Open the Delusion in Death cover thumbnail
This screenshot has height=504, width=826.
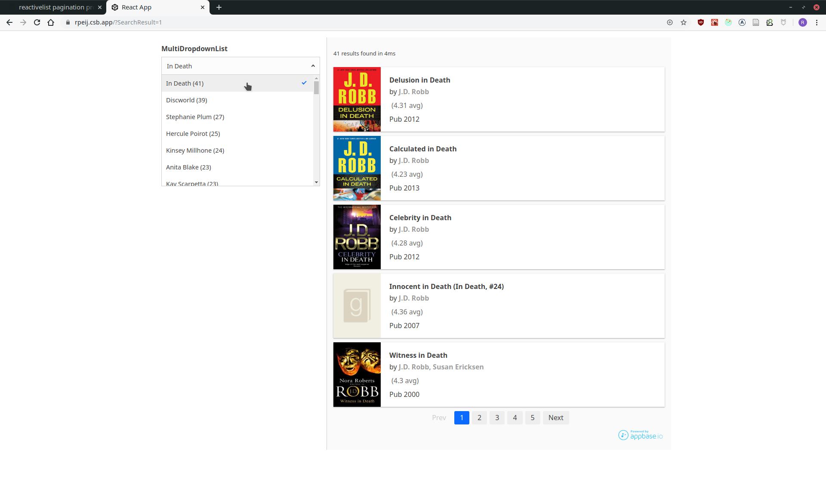357,99
